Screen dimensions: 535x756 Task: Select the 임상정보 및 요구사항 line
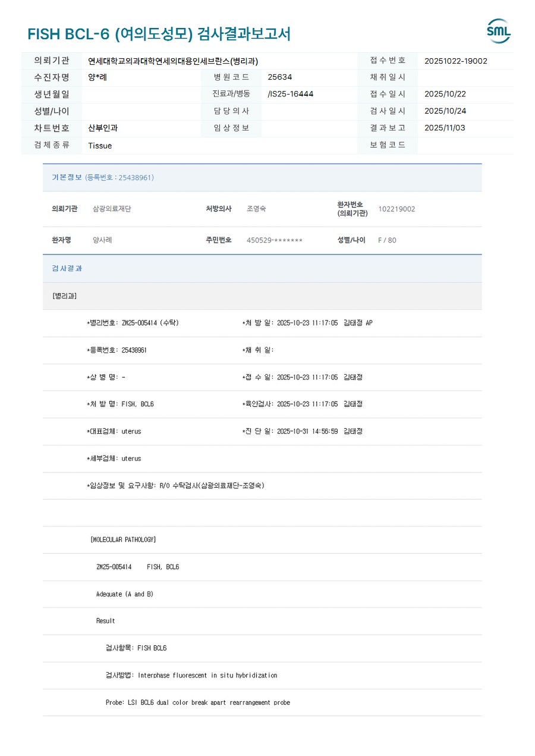[x=175, y=485]
